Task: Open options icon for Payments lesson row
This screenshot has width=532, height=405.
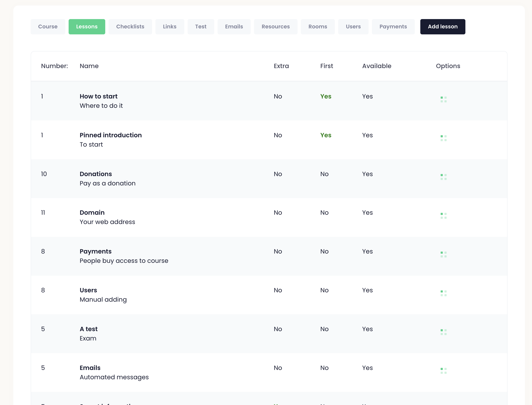Action: [443, 254]
